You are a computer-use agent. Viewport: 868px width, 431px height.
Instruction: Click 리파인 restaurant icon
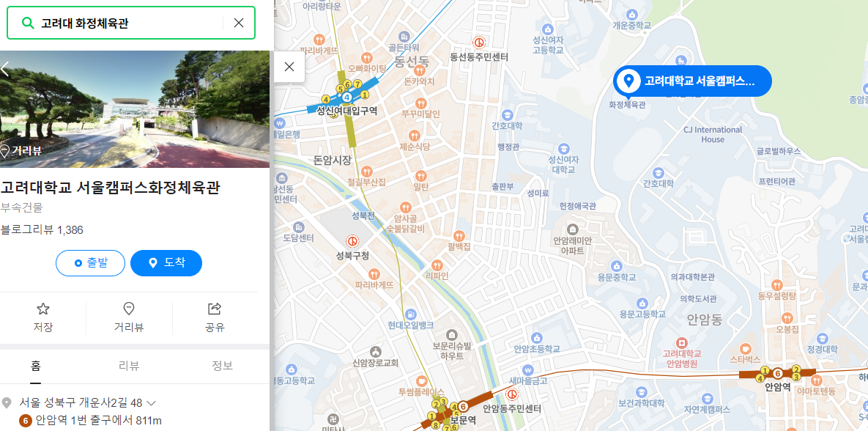pyautogui.click(x=437, y=265)
